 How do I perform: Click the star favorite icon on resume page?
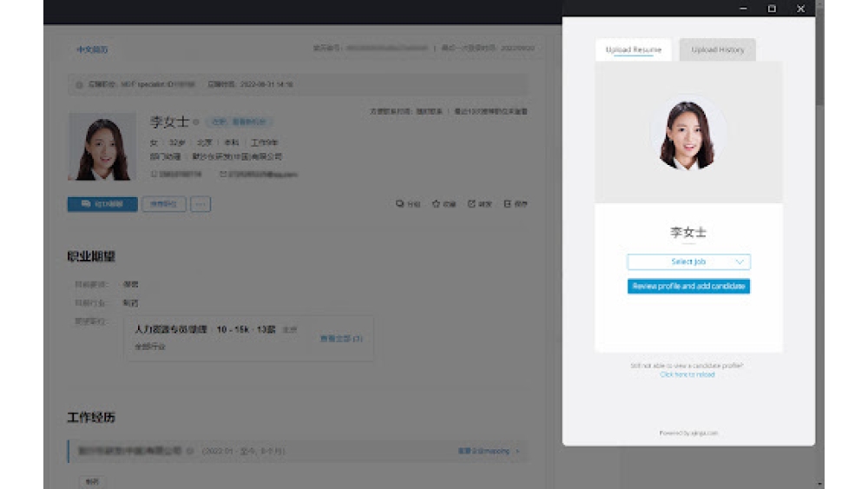(x=437, y=204)
